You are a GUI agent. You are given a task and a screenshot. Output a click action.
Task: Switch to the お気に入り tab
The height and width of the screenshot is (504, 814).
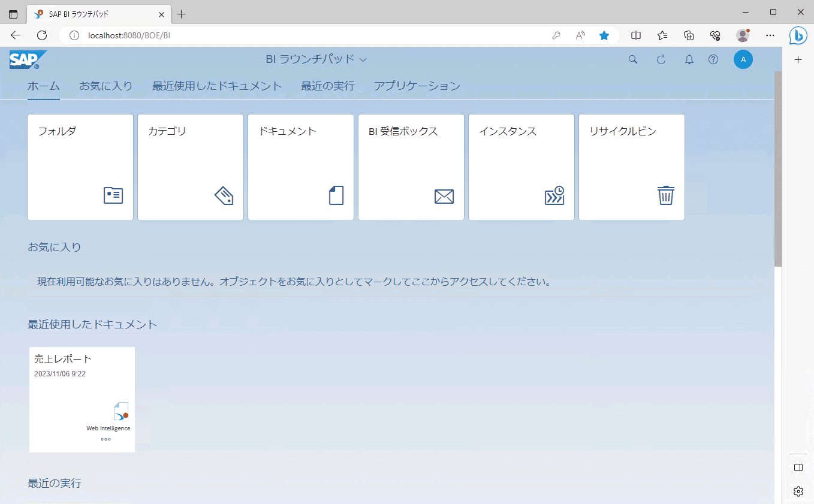coord(106,86)
